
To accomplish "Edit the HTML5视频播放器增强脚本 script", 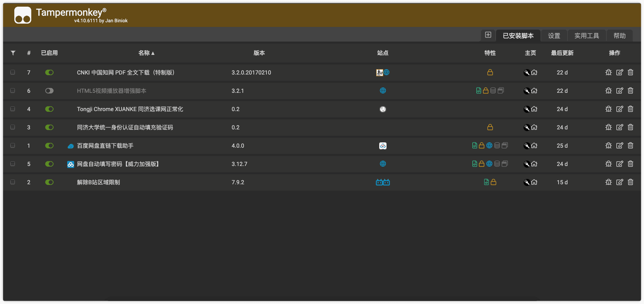I will click(619, 91).
